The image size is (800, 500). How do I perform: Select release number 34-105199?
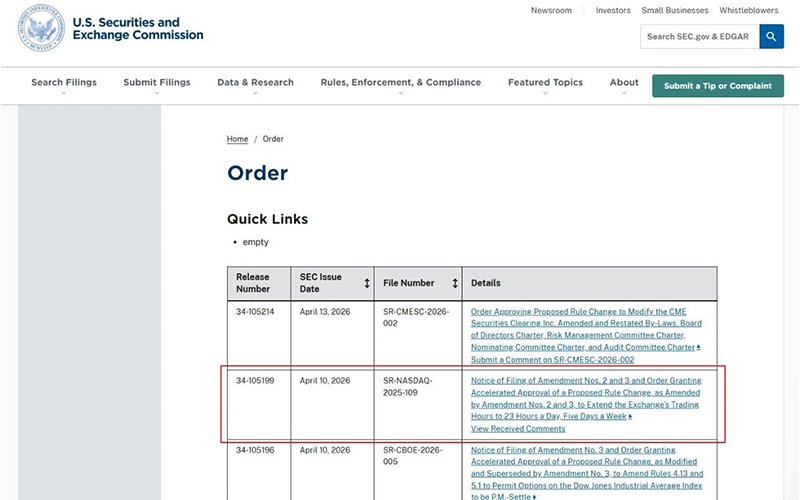click(255, 381)
